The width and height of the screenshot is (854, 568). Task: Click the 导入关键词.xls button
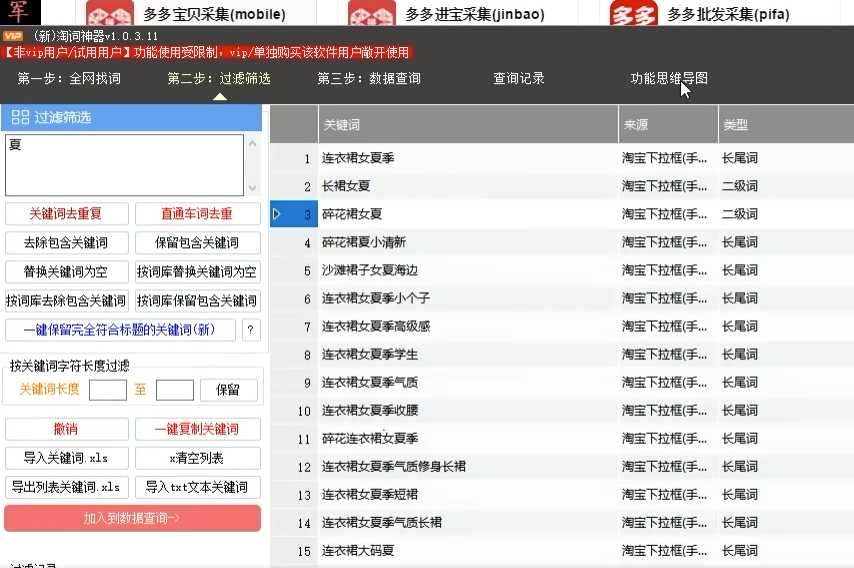(x=66, y=458)
